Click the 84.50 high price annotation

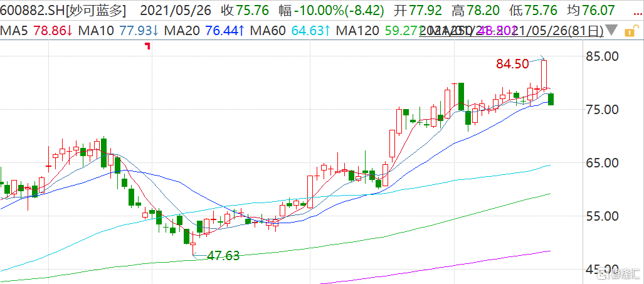[512, 63]
